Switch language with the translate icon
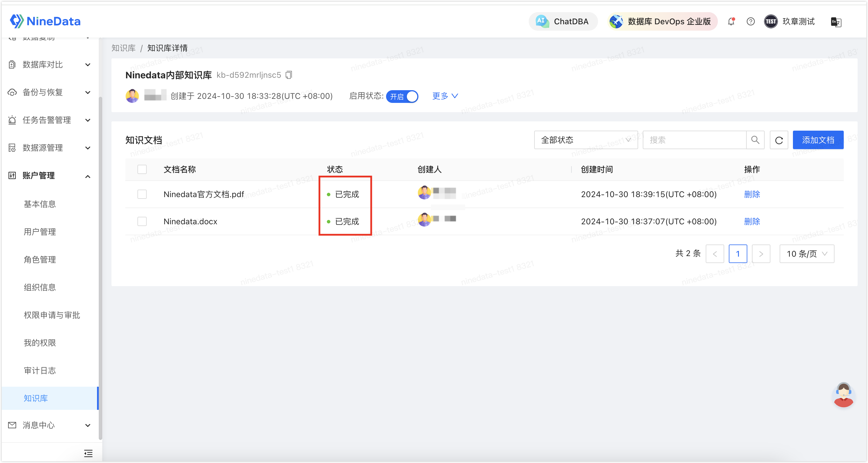The height and width of the screenshot is (463, 868). tap(836, 22)
